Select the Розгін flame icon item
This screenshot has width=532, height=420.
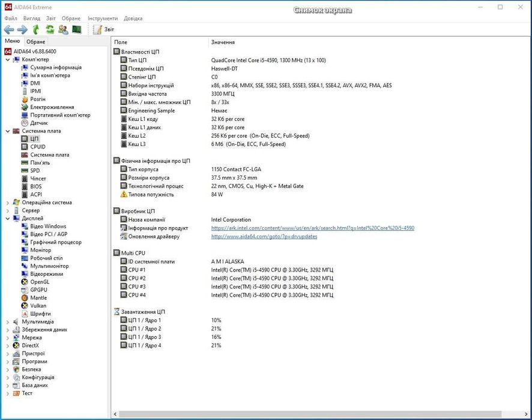point(38,99)
